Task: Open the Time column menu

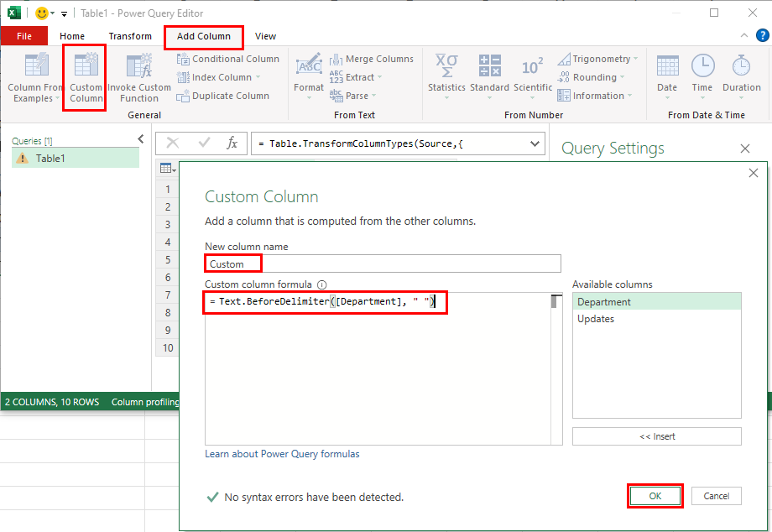Action: pos(702,76)
